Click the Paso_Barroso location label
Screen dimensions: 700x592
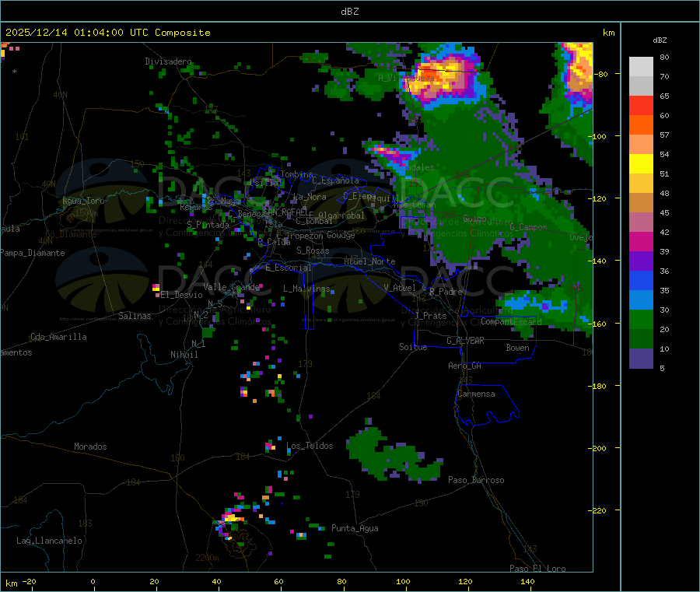tap(476, 480)
